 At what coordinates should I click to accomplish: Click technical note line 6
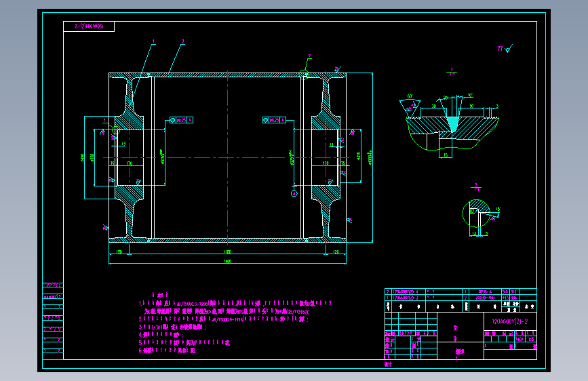click(168, 350)
